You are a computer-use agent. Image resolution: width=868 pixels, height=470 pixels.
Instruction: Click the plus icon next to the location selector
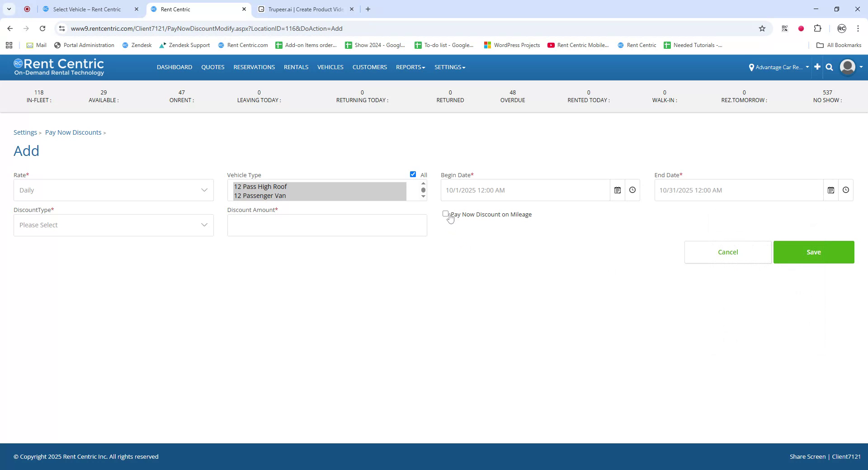pyautogui.click(x=817, y=67)
